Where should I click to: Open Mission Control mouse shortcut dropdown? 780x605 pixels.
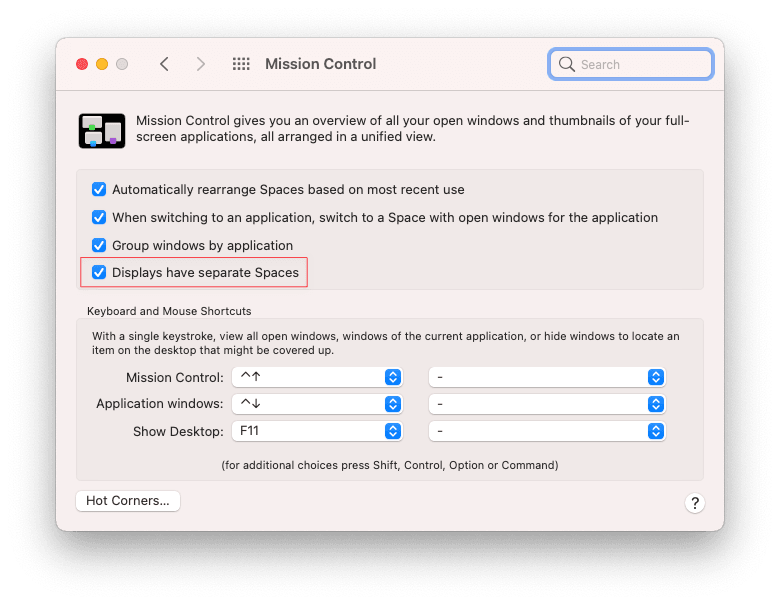point(547,377)
